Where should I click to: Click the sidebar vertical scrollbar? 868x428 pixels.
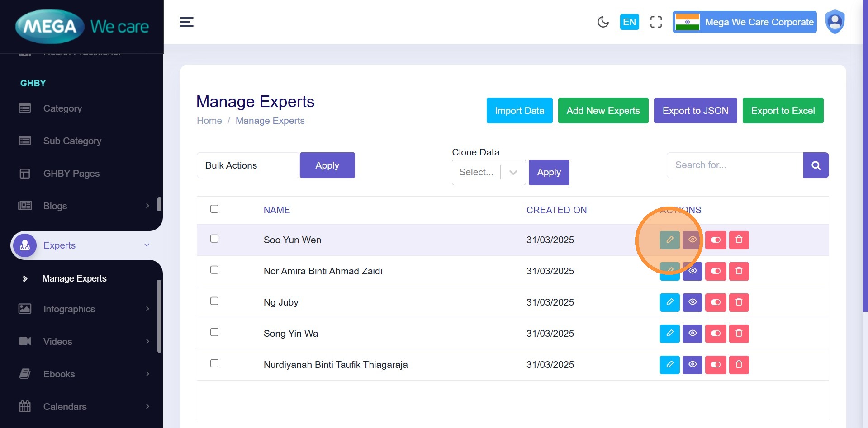(x=159, y=316)
